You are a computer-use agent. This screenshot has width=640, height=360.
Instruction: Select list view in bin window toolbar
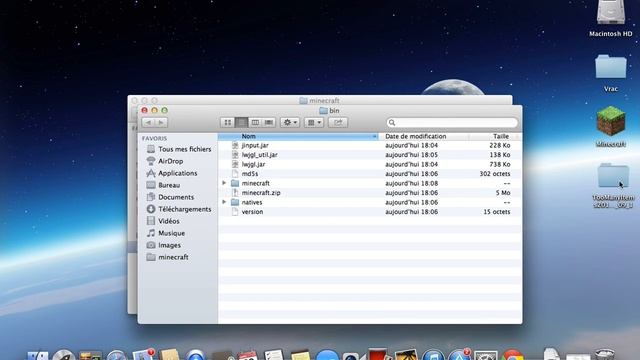pyautogui.click(x=242, y=122)
